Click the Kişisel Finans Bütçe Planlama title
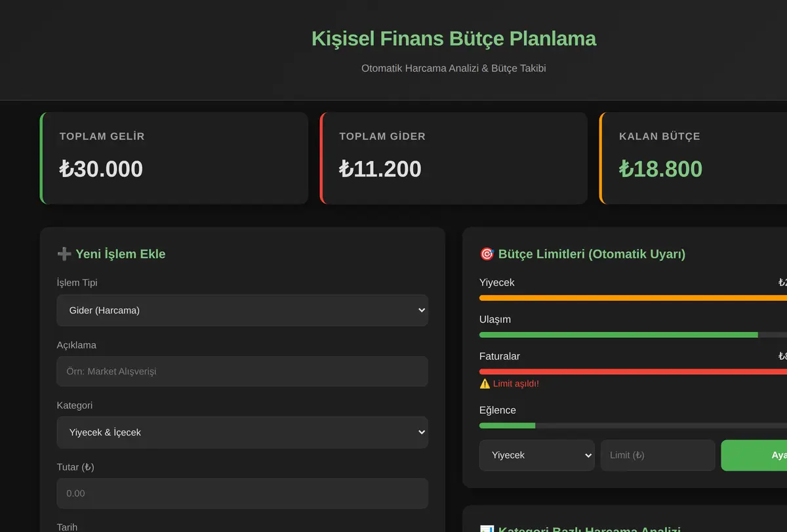This screenshot has height=532, width=787. [x=454, y=38]
